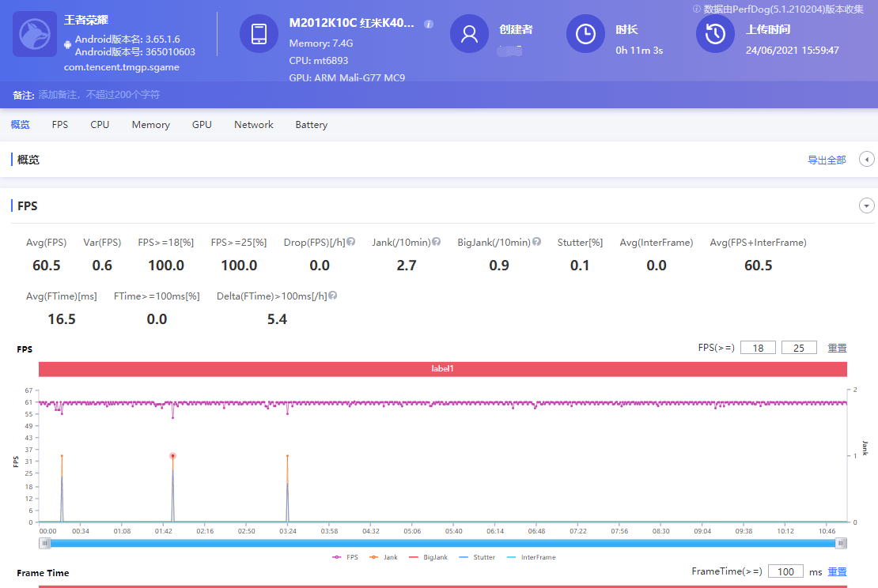Click the 王者荣耀 game app icon
Viewport: 878px width, 588px height.
click(35, 34)
